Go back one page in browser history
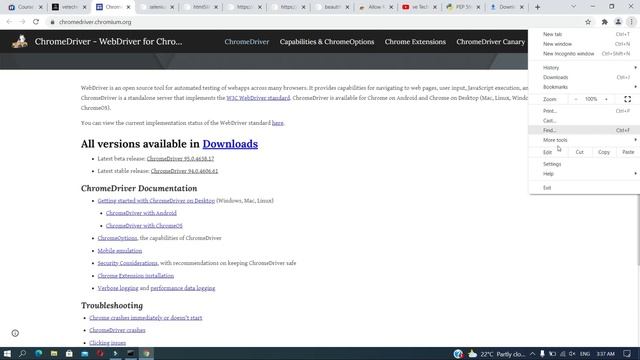Image resolution: width=640 pixels, height=360 pixels. pos(9,22)
